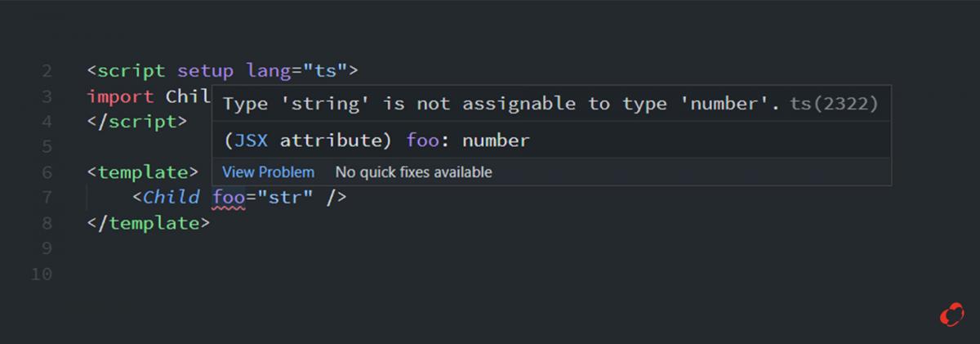The width and height of the screenshot is (980, 344).
Task: Click the ts(2322) error code
Action: (x=833, y=104)
